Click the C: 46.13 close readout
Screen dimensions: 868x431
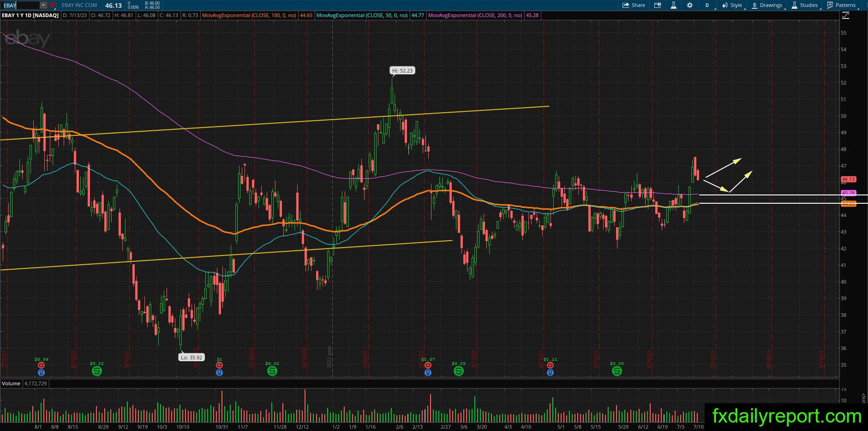click(169, 15)
